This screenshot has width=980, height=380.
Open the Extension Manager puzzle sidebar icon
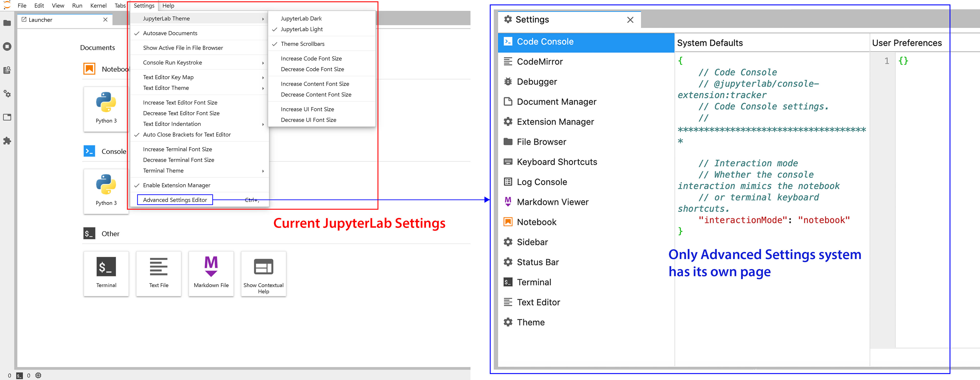pyautogui.click(x=7, y=141)
